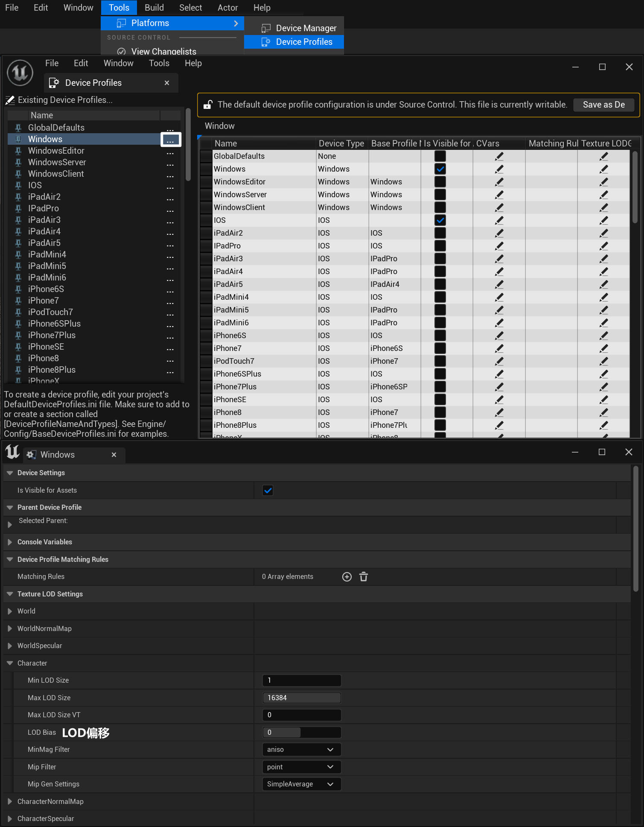Click the pencil icon beside Existing Device Profiles
This screenshot has height=827, width=644.
[x=10, y=100]
